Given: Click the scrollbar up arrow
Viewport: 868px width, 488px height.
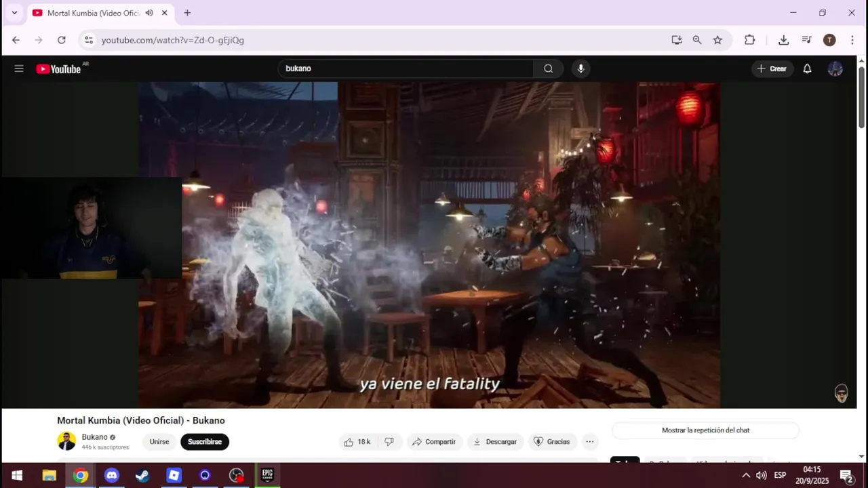Looking at the screenshot, I should [x=862, y=61].
